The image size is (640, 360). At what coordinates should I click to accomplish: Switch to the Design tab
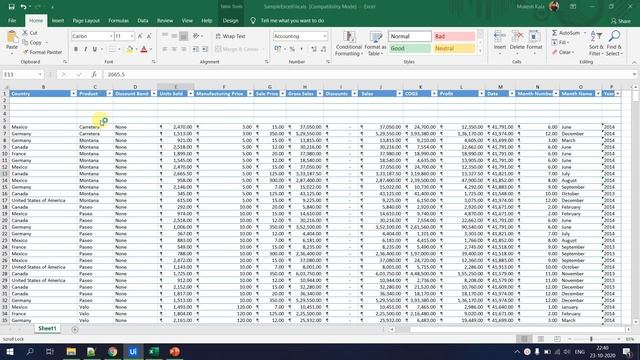click(230, 20)
